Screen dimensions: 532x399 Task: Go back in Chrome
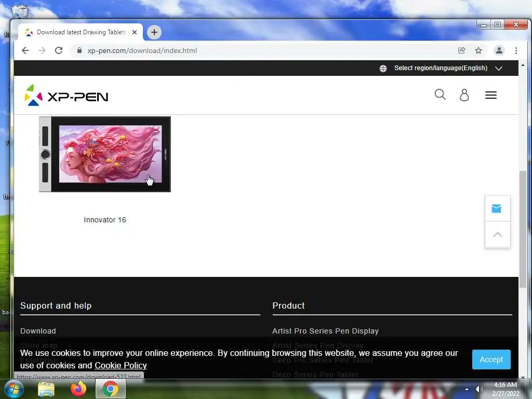pos(25,50)
